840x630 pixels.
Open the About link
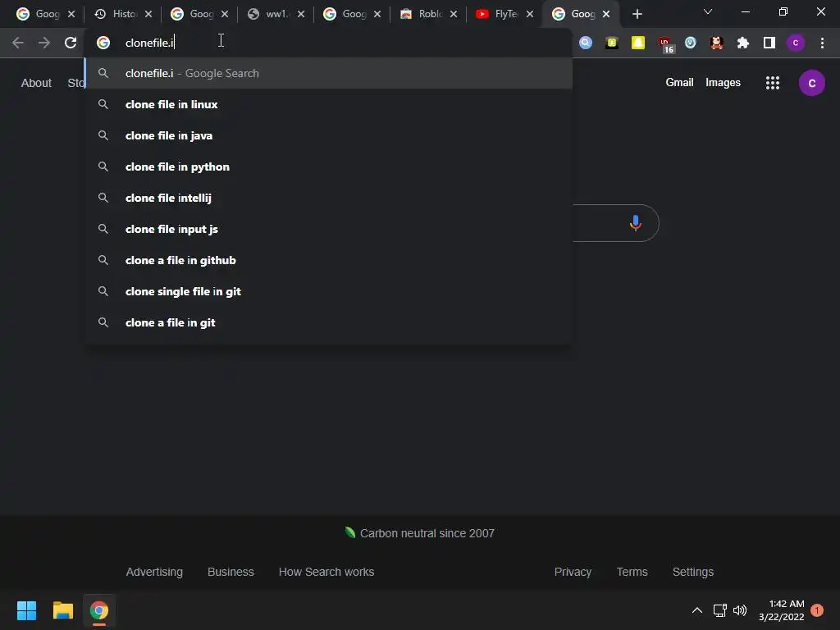[x=36, y=83]
